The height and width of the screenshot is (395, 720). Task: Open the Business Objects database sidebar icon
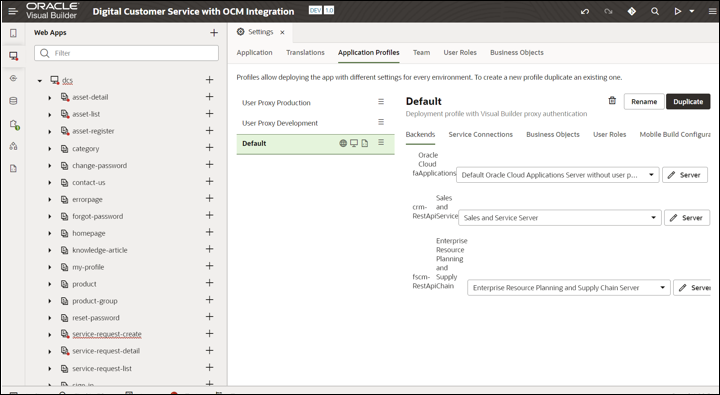tap(13, 101)
